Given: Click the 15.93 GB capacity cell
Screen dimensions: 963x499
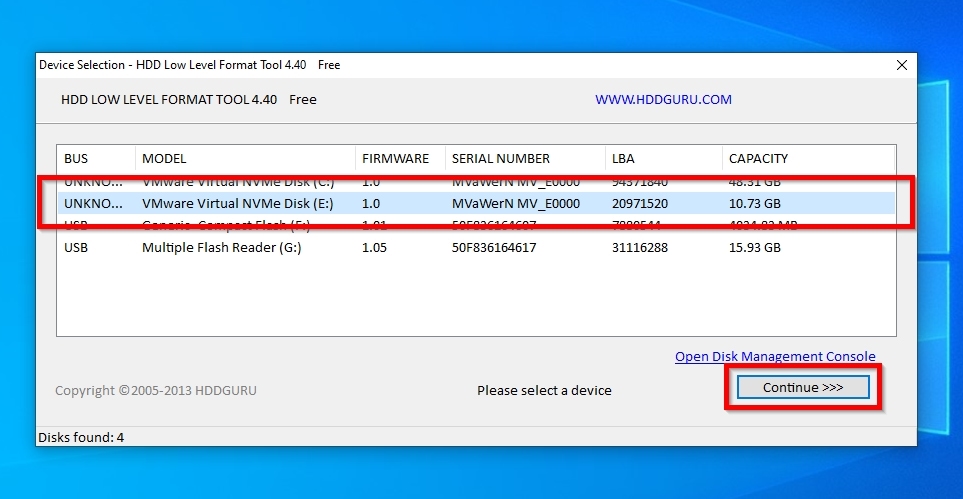Looking at the screenshot, I should [754, 247].
